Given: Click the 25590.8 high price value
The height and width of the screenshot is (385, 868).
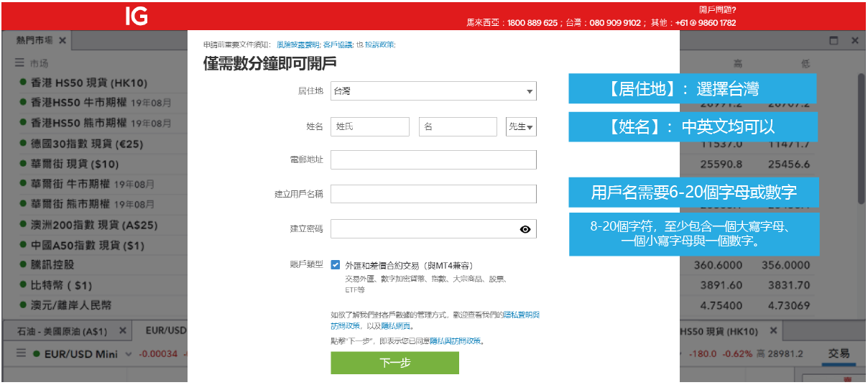Looking at the screenshot, I should (x=722, y=164).
